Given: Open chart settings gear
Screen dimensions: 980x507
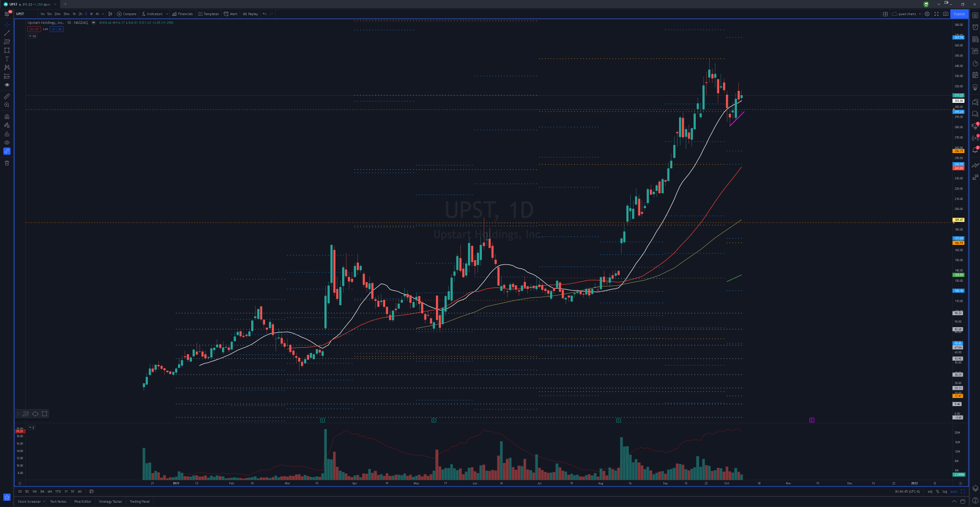Looking at the screenshot, I should pos(927,14).
